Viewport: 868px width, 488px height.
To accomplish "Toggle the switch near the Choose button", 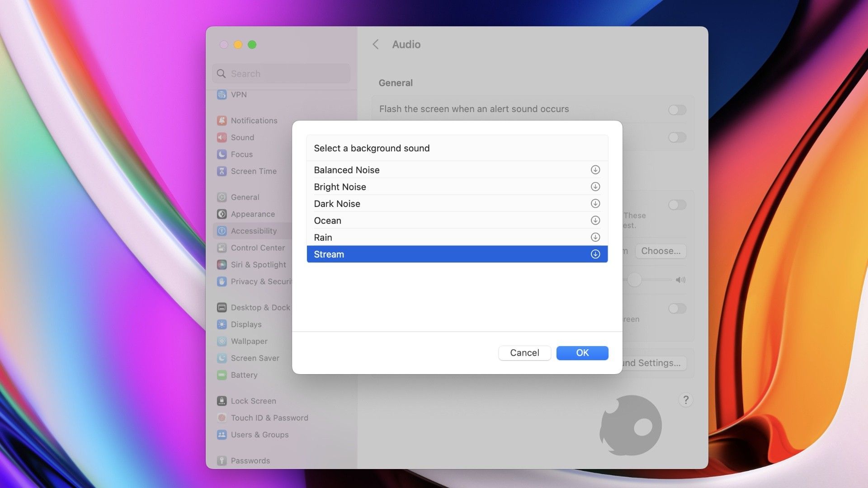I will (676, 205).
